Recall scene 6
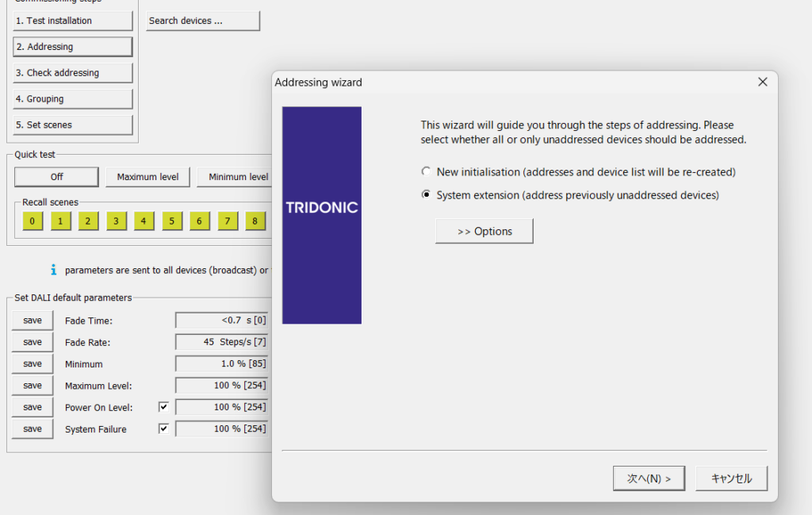Screen dimensions: 812x515 (x=199, y=221)
